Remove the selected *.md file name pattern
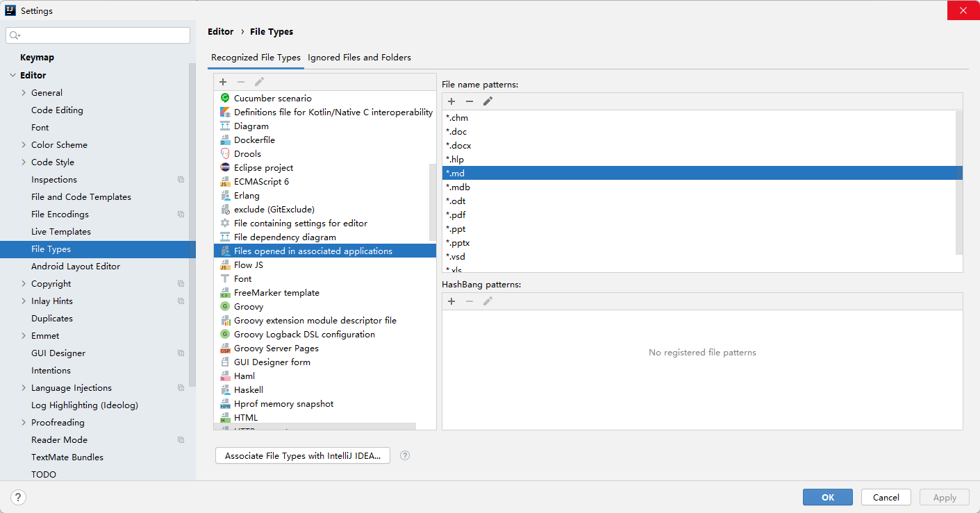Image resolution: width=980 pixels, height=513 pixels. click(470, 101)
